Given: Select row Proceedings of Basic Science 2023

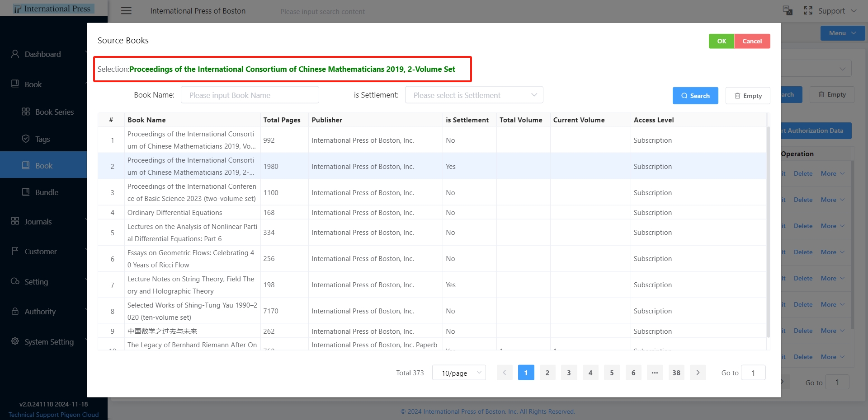Looking at the screenshot, I should click(x=432, y=192).
